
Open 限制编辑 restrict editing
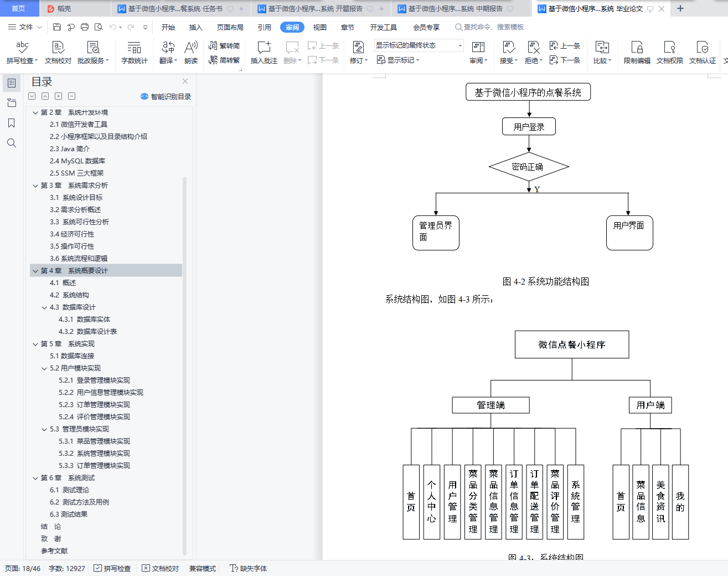(x=637, y=53)
